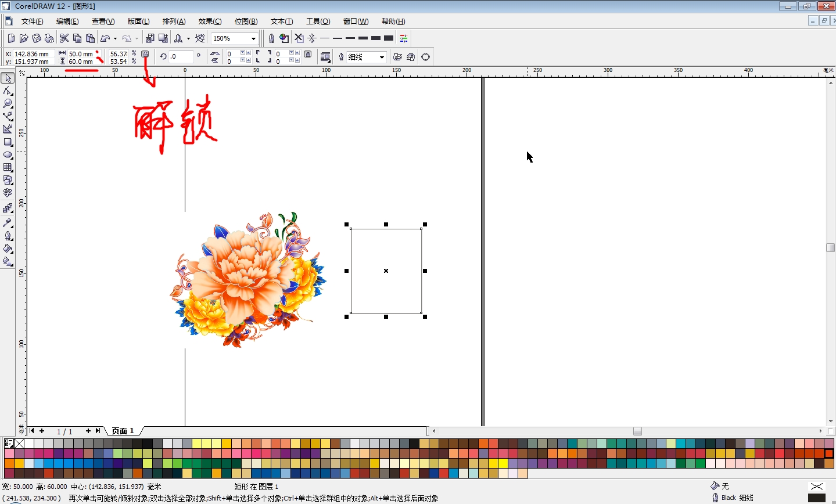This screenshot has width=836, height=504.
Task: Click the status bar black outline swatch
Action: pyautogui.click(x=816, y=498)
